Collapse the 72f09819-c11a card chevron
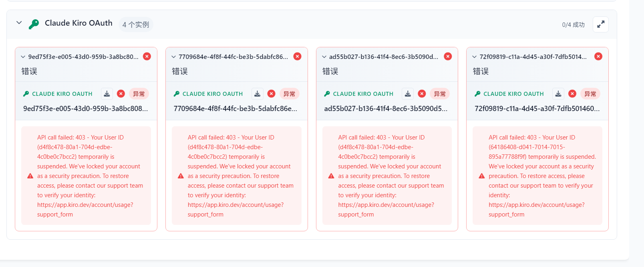Image resolution: width=644 pixels, height=267 pixels. tap(475, 57)
